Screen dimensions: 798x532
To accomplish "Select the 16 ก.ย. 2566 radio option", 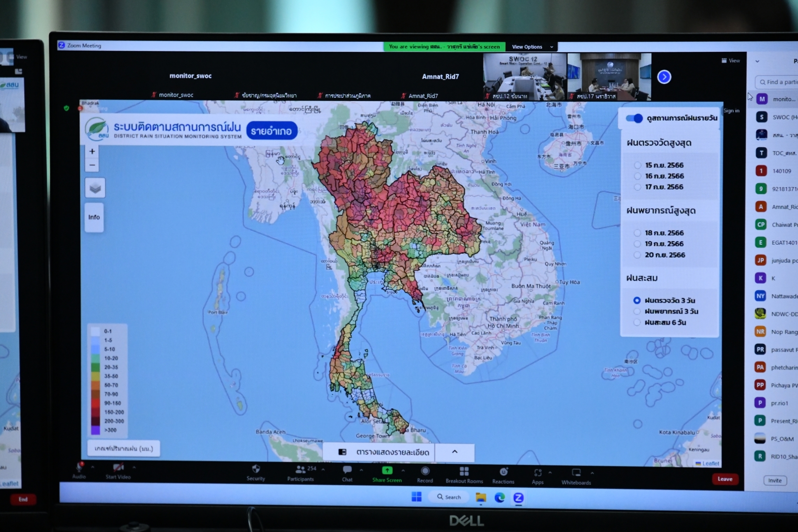I will point(637,176).
